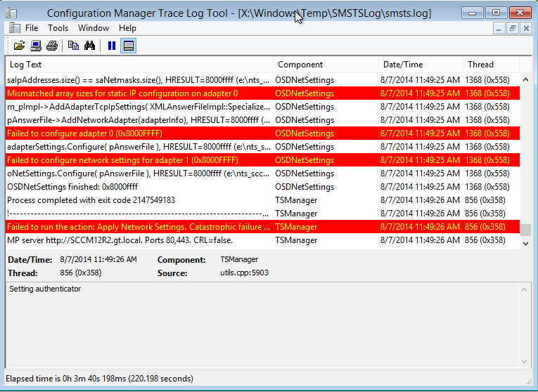This screenshot has width=538, height=392.
Task: Sort by the Component column header
Action: tap(326, 65)
